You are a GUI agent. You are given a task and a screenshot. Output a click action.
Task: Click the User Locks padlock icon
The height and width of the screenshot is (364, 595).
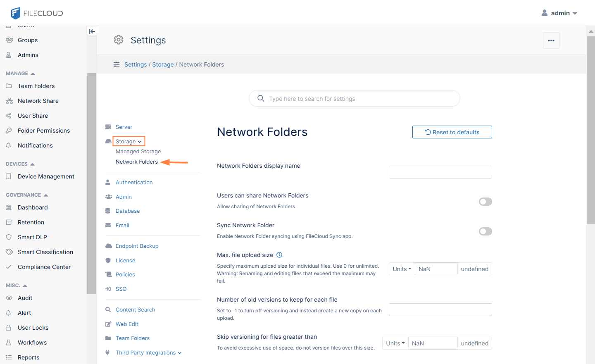point(9,328)
